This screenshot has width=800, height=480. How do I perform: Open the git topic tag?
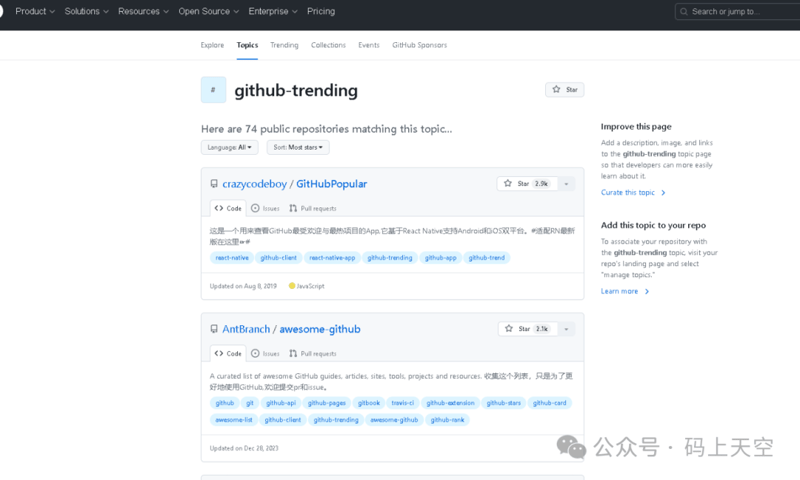[x=249, y=403]
